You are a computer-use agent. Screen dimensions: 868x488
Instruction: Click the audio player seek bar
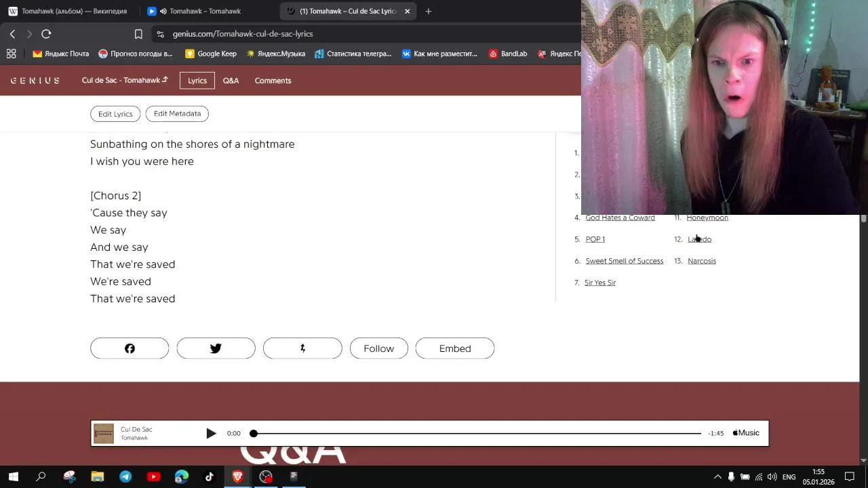tap(477, 433)
